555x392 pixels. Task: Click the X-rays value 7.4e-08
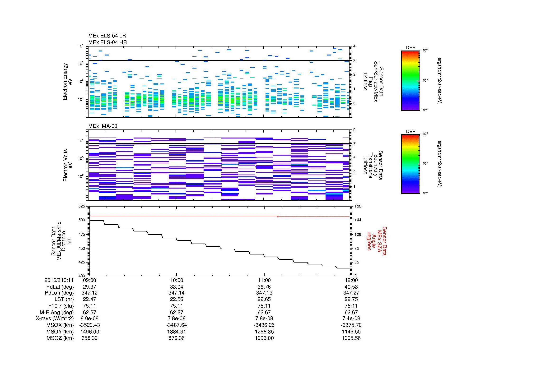pyautogui.click(x=351, y=318)
